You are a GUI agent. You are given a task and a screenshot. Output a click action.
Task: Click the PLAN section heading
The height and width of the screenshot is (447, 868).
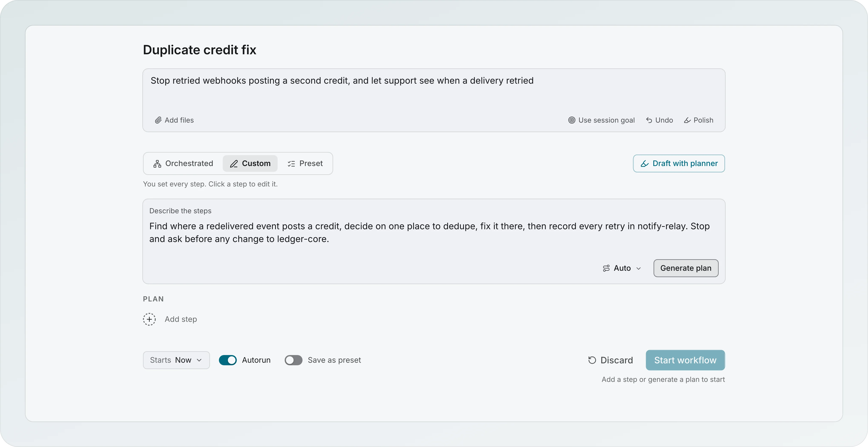[153, 299]
